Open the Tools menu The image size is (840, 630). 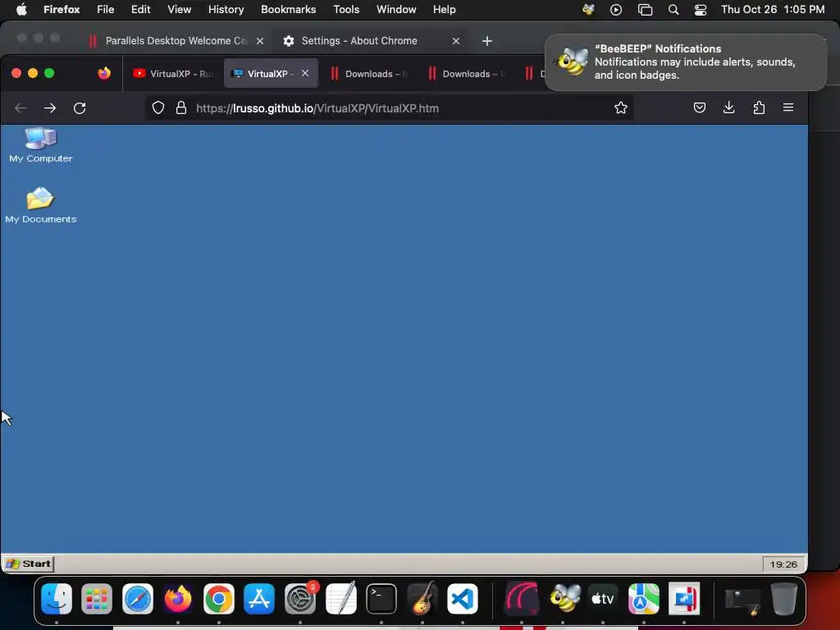(x=346, y=10)
